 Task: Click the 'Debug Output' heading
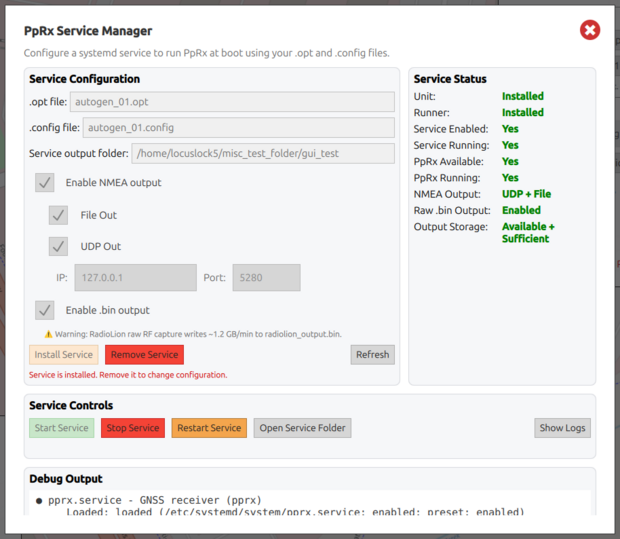66,479
